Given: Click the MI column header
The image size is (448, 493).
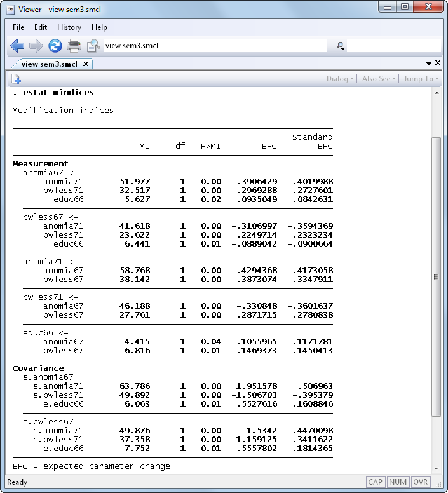Looking at the screenshot, I should [x=144, y=146].
